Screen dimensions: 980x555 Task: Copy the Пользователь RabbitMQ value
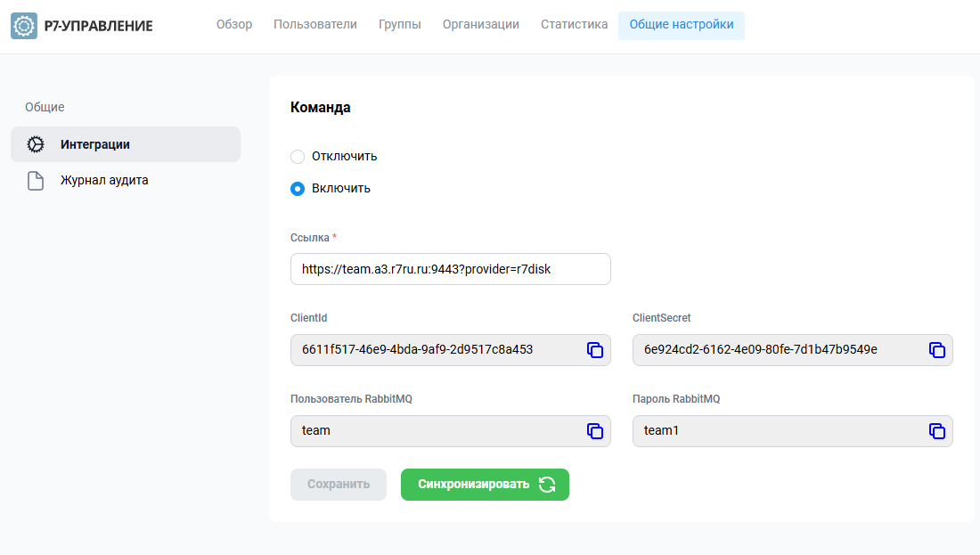click(595, 431)
